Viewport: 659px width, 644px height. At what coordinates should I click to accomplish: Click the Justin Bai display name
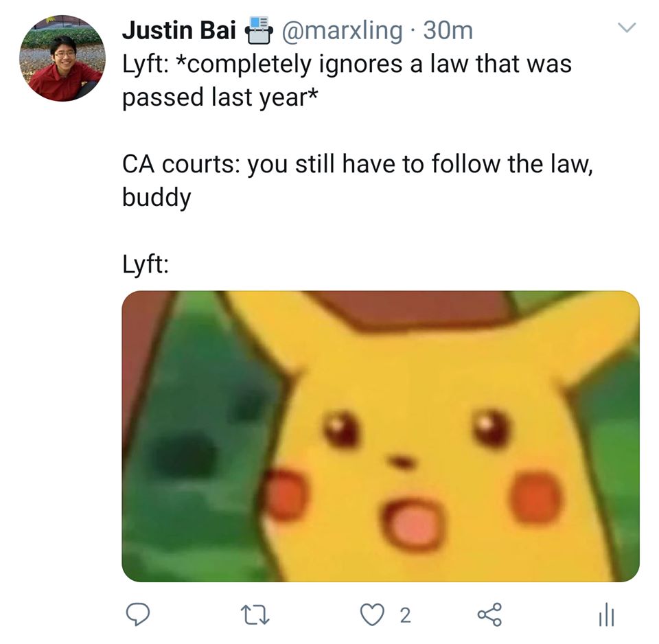[178, 30]
